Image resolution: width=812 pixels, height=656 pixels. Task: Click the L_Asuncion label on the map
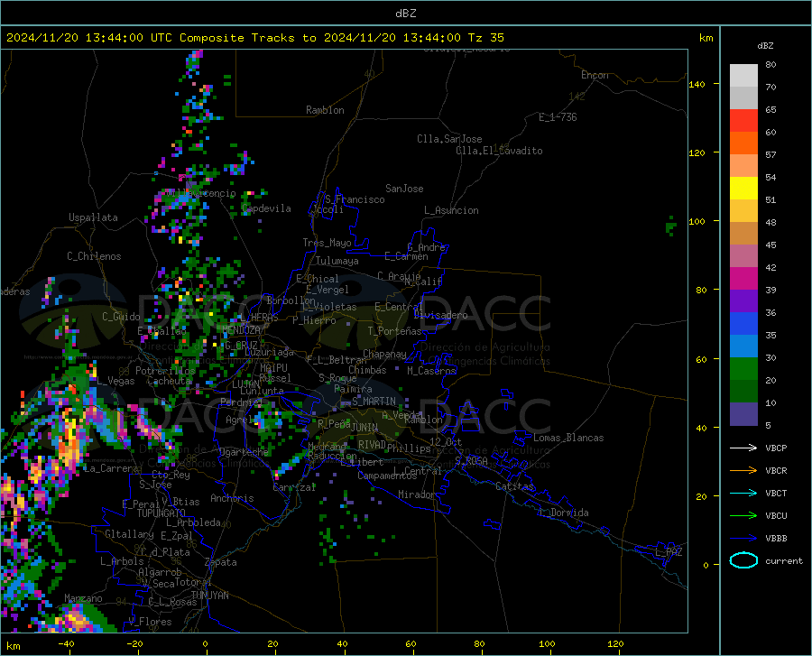click(451, 210)
